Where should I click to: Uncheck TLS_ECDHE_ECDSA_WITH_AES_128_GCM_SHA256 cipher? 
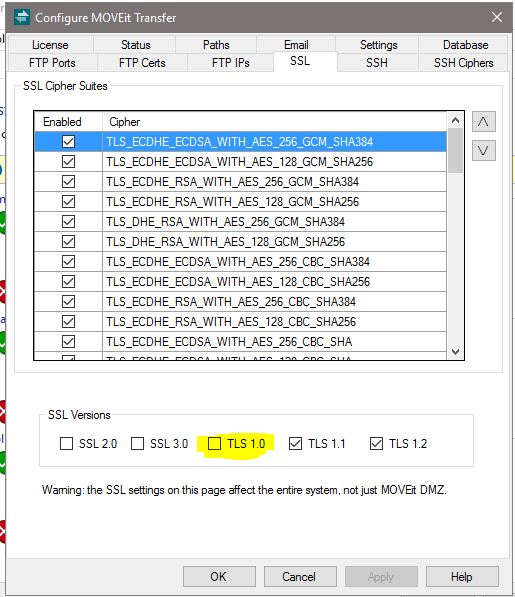click(x=69, y=161)
